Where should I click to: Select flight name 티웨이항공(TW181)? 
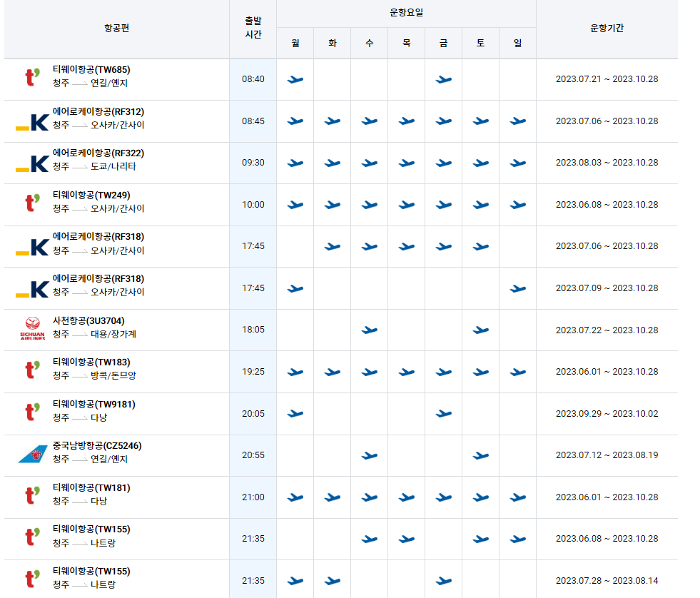coord(91,487)
